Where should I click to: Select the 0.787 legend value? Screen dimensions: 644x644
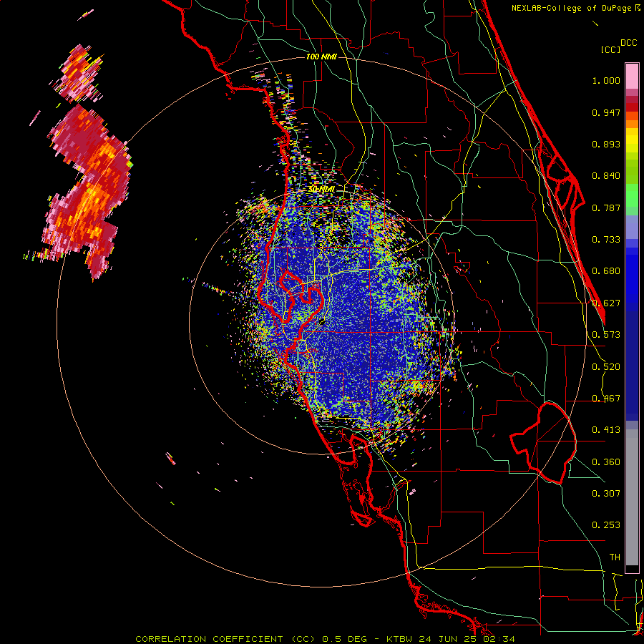tap(606, 208)
